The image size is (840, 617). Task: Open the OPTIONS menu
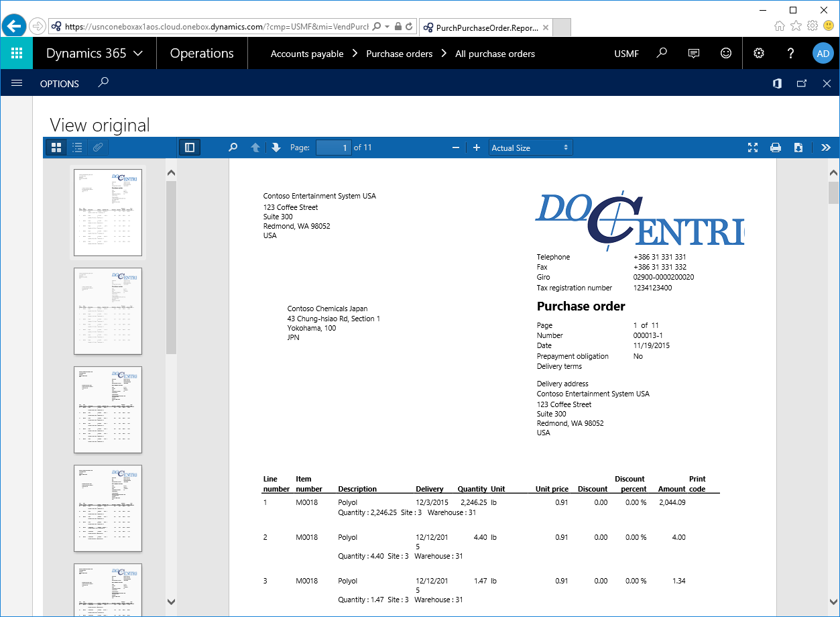click(60, 84)
